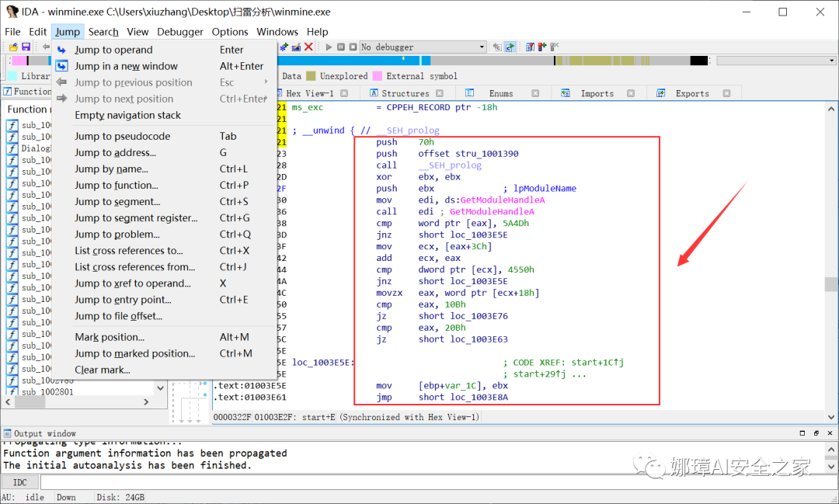Image resolution: width=839 pixels, height=504 pixels.
Task: Close the Imports tab
Action: [631, 94]
